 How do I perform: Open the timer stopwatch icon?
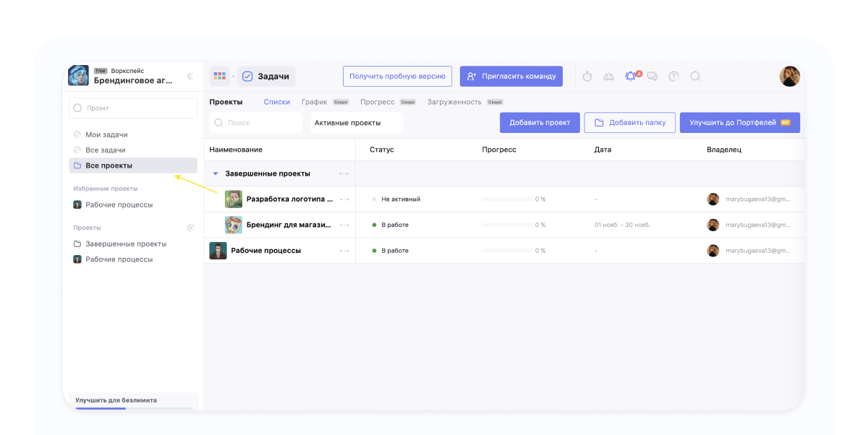pyautogui.click(x=587, y=76)
